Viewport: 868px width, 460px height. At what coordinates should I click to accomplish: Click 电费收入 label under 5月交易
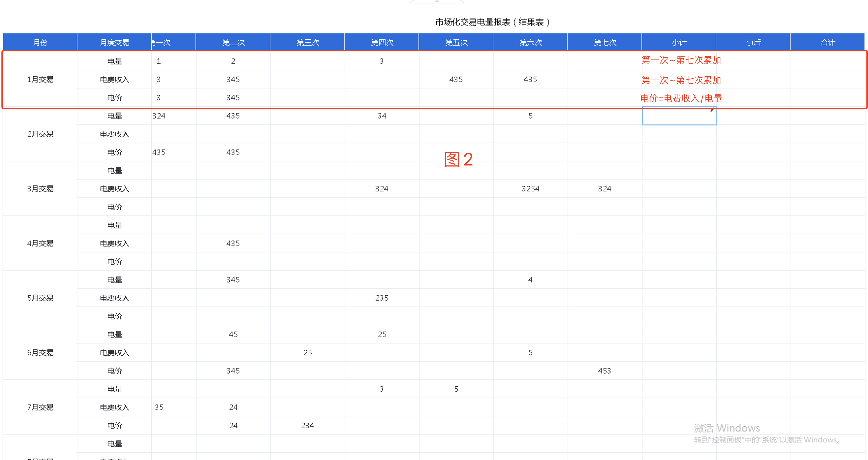pos(114,298)
